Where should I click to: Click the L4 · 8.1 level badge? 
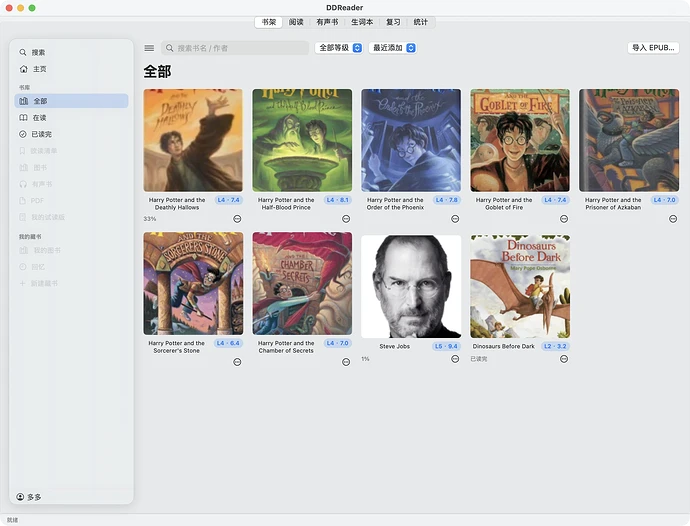[338, 200]
